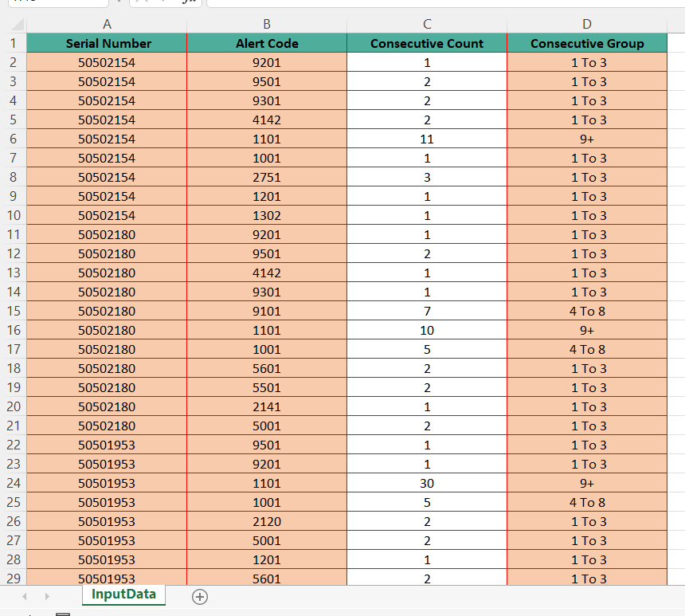Select row 6 header
This screenshot has width=685, height=616.
tap(14, 139)
